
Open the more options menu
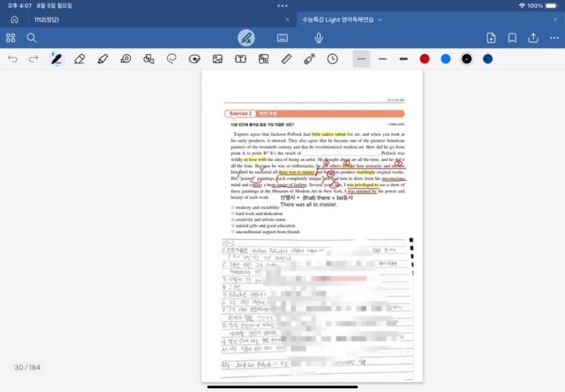point(554,38)
